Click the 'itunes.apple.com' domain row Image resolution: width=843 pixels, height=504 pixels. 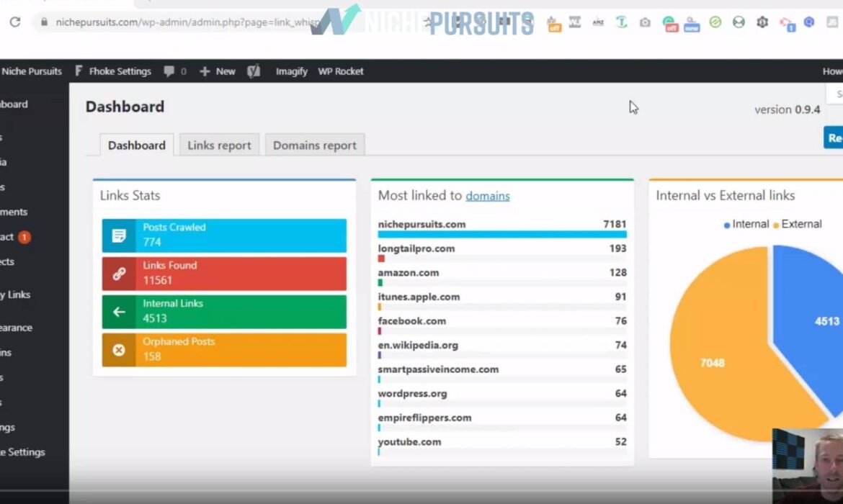point(502,301)
